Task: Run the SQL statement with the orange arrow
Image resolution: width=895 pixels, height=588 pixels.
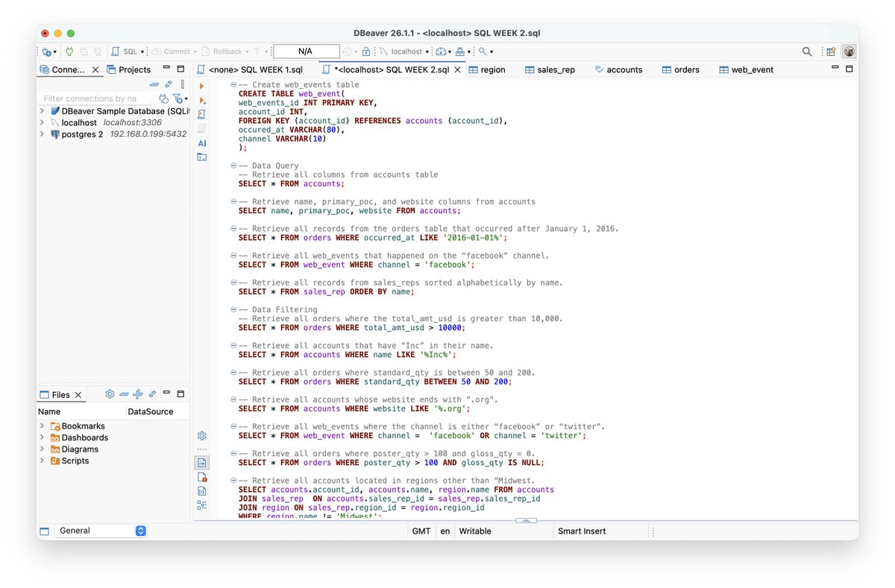Action: coord(201,86)
